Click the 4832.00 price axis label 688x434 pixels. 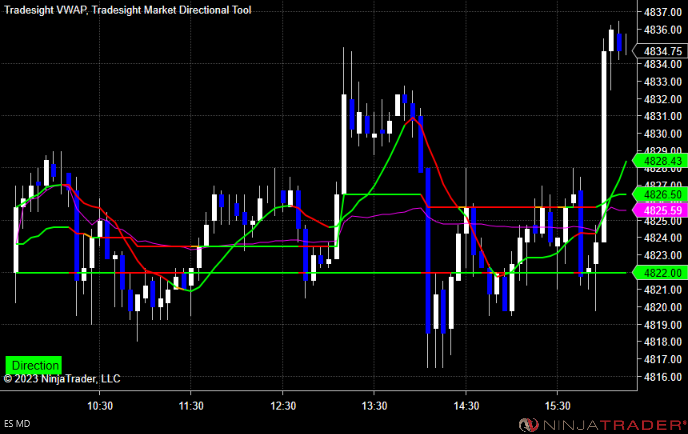(663, 99)
